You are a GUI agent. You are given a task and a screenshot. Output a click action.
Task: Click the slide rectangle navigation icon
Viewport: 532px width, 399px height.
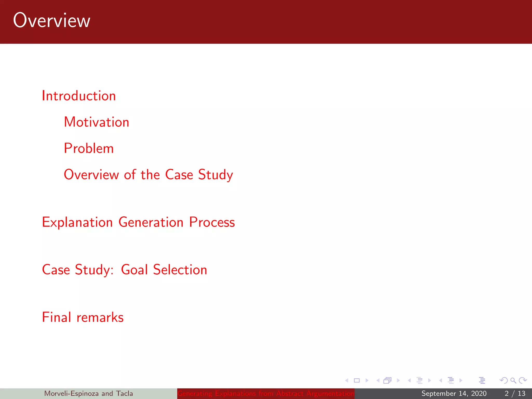click(357, 381)
